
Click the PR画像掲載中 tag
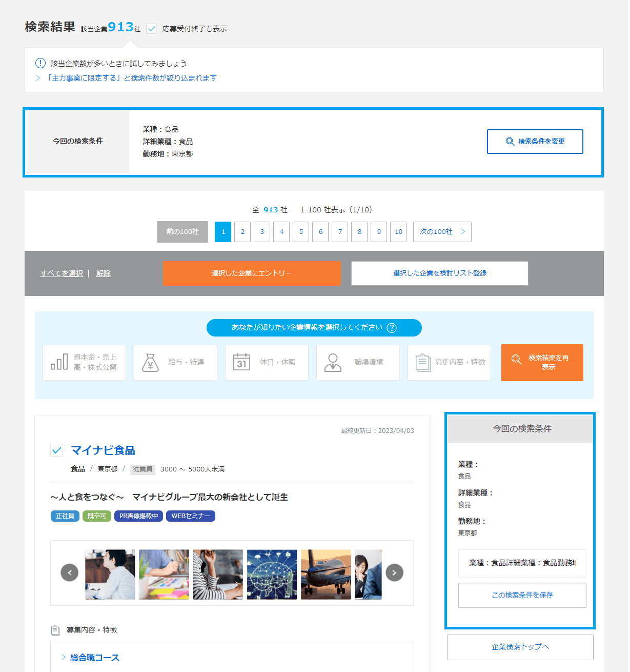139,516
